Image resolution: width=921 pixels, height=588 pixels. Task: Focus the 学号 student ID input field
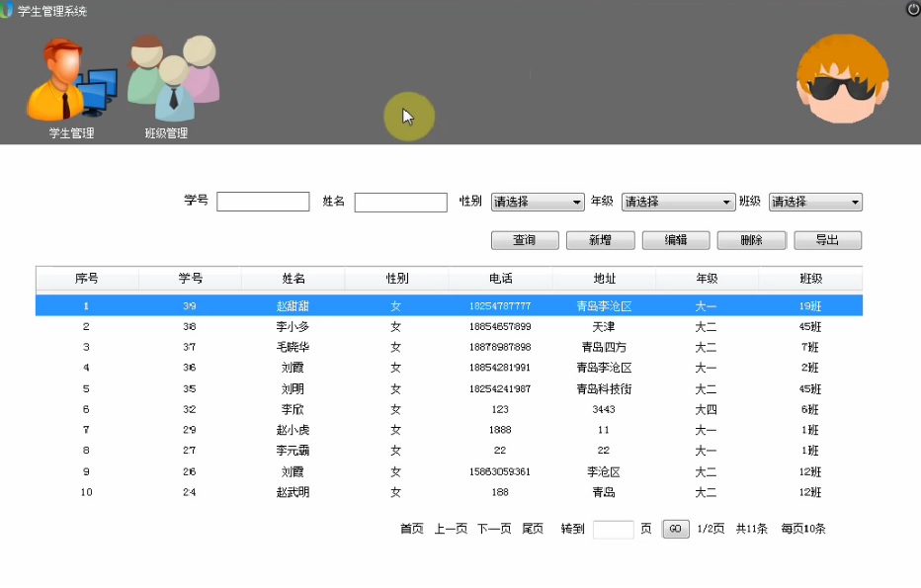(x=263, y=202)
